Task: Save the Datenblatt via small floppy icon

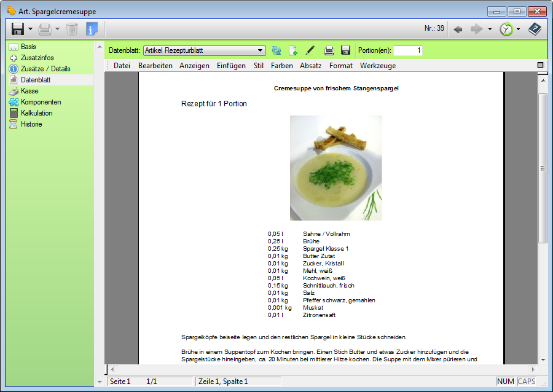Action: 345,50
